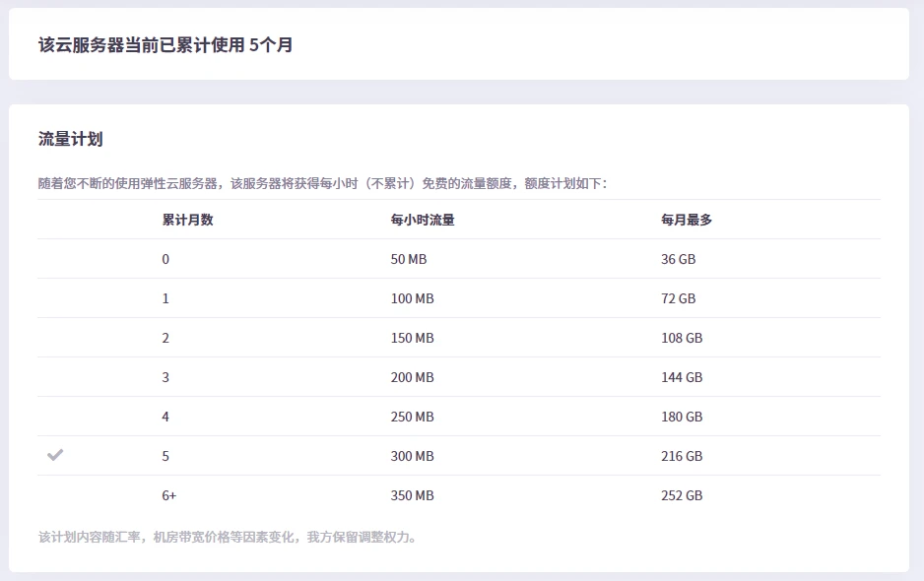Screen dimensions: 924x581
Task: Click the 300 MB cell in current row
Action: point(412,456)
